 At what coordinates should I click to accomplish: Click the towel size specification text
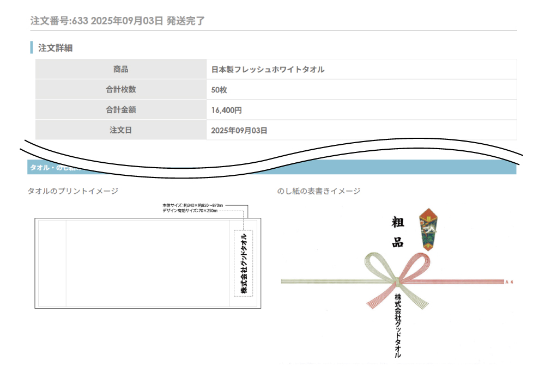pyautogui.click(x=190, y=208)
